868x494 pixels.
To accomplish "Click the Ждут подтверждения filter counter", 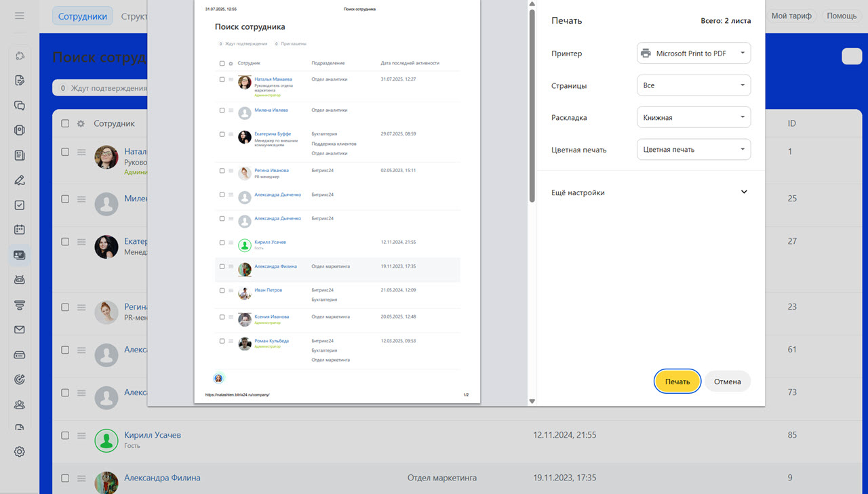I will click(x=100, y=88).
